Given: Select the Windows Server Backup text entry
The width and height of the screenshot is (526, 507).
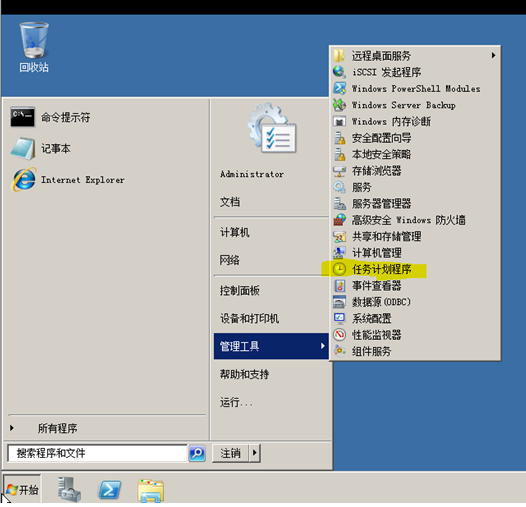Looking at the screenshot, I should [404, 105].
